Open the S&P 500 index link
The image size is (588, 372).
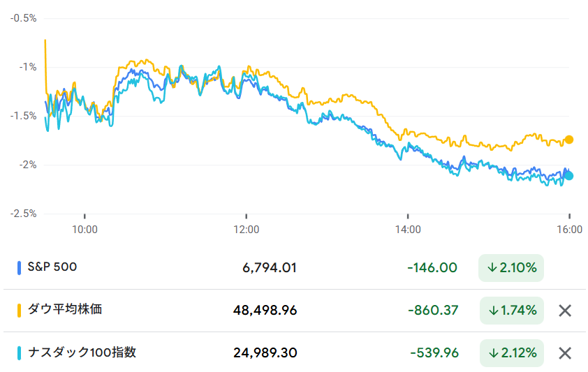click(x=52, y=267)
